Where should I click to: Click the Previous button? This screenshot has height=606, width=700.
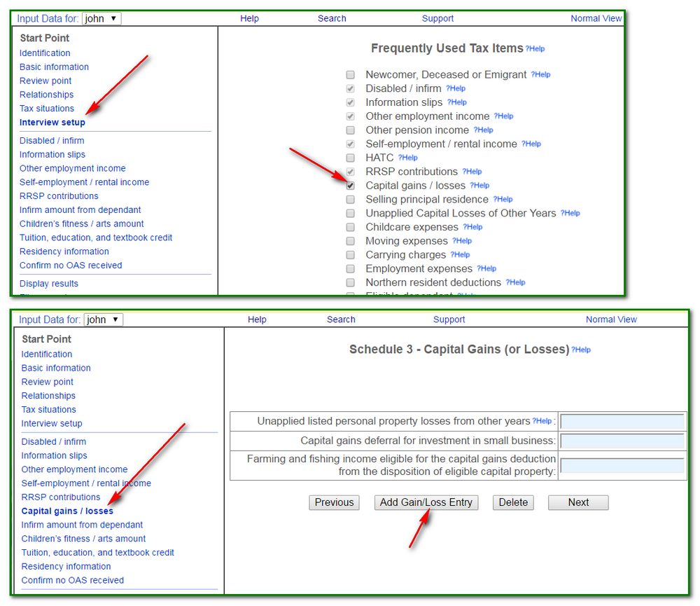[x=334, y=502]
